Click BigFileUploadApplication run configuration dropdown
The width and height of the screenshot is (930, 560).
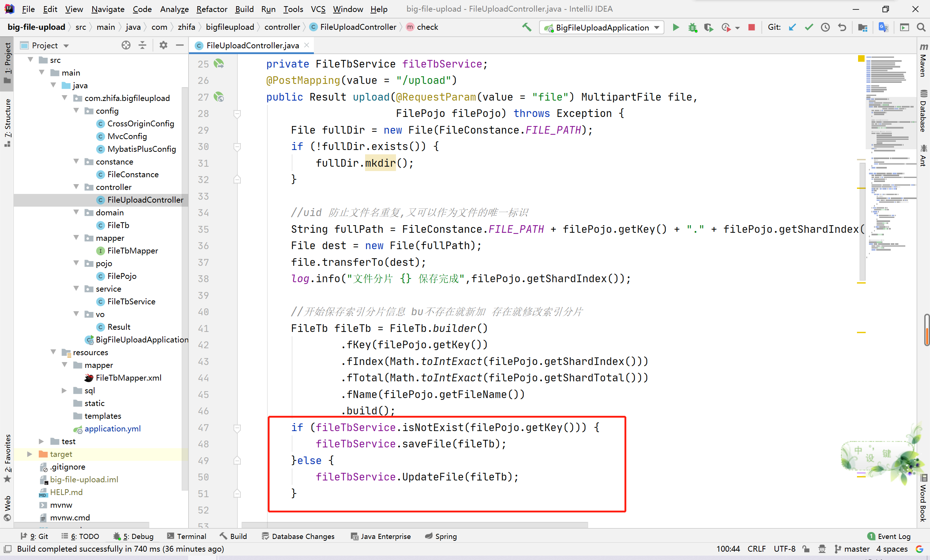(599, 27)
